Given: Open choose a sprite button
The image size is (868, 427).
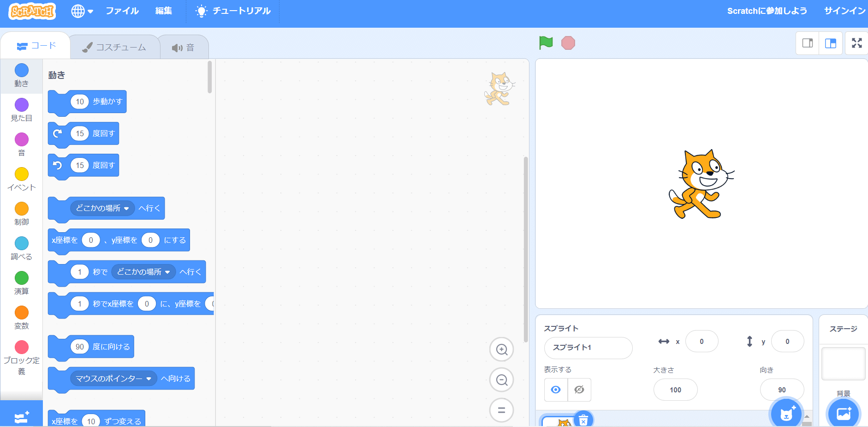Looking at the screenshot, I should (787, 414).
